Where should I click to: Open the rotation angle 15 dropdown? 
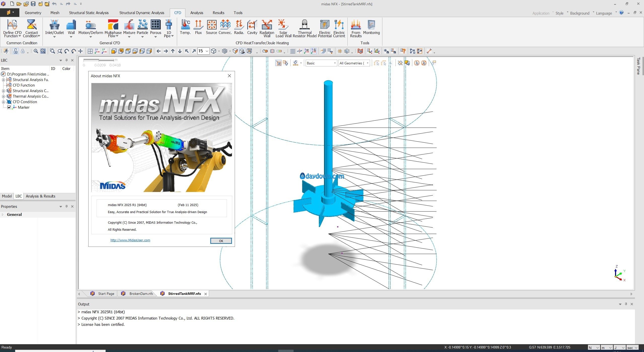(207, 51)
